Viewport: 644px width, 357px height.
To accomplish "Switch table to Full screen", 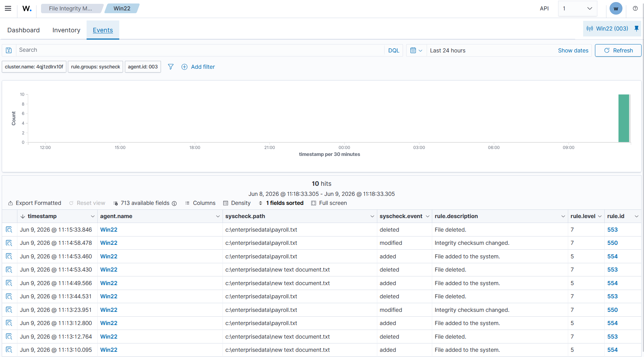I will pos(329,203).
